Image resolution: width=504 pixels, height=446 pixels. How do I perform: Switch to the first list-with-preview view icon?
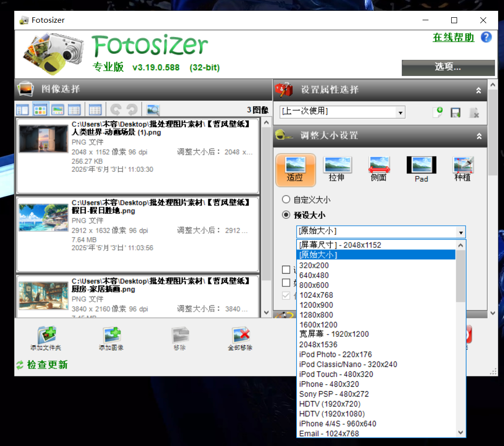[23, 110]
